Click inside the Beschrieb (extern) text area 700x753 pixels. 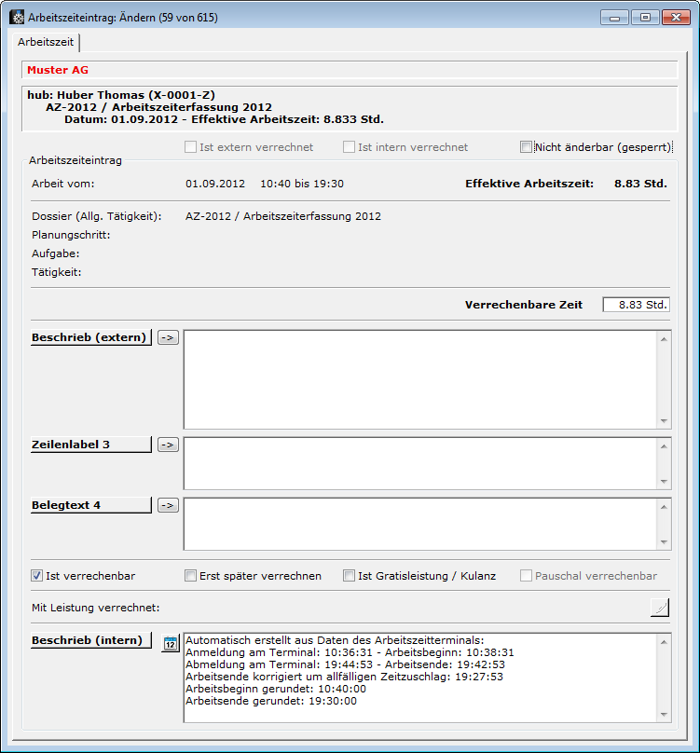click(419, 378)
